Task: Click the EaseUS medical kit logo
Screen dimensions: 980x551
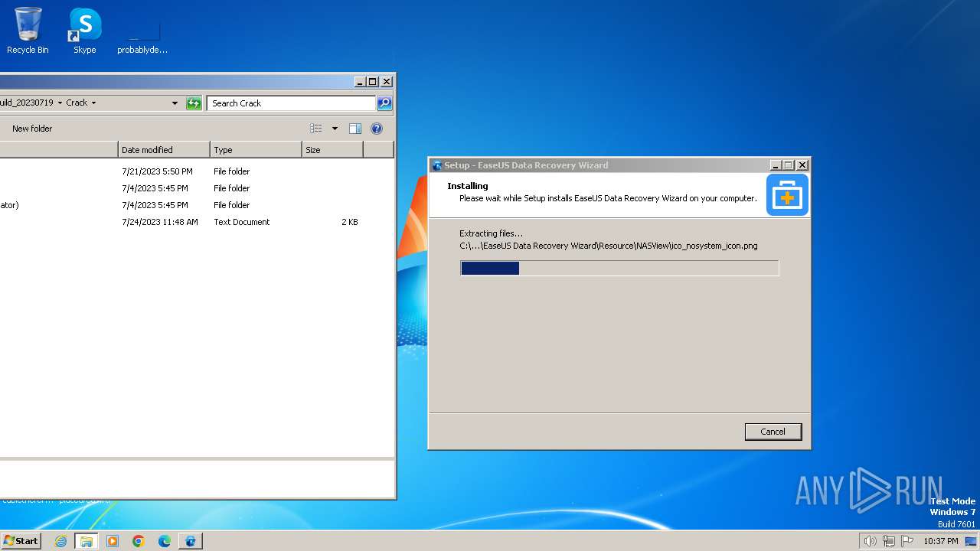Action: pyautogui.click(x=787, y=194)
